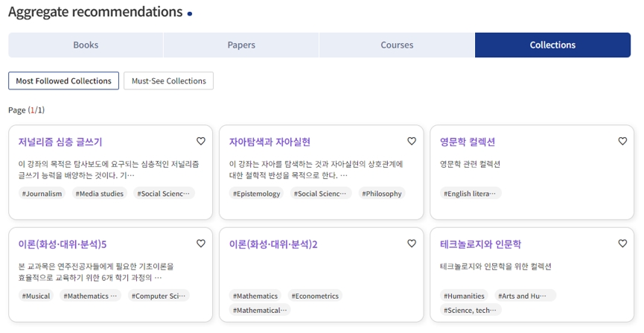Select the Collections tab

[552, 45]
